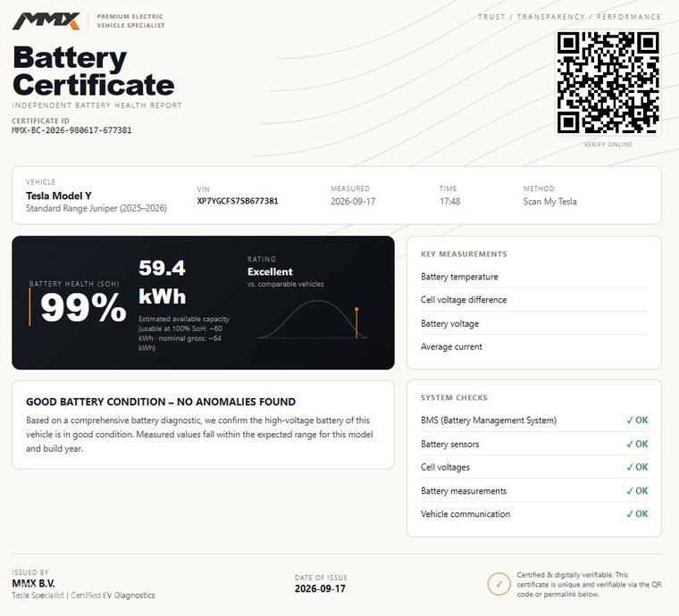Click the 'Cell voltage difference' row

[534, 300]
